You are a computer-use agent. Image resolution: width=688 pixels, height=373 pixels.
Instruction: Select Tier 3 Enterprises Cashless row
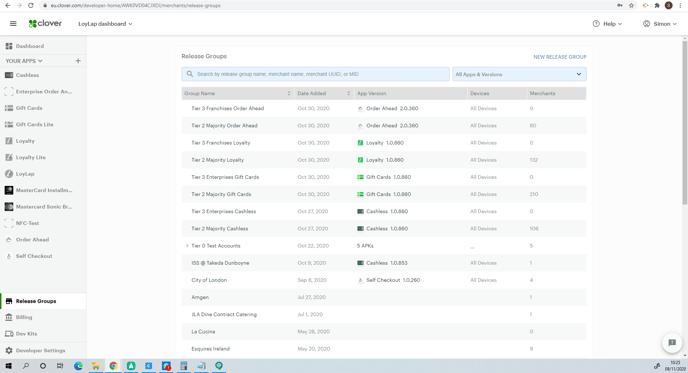(384, 212)
